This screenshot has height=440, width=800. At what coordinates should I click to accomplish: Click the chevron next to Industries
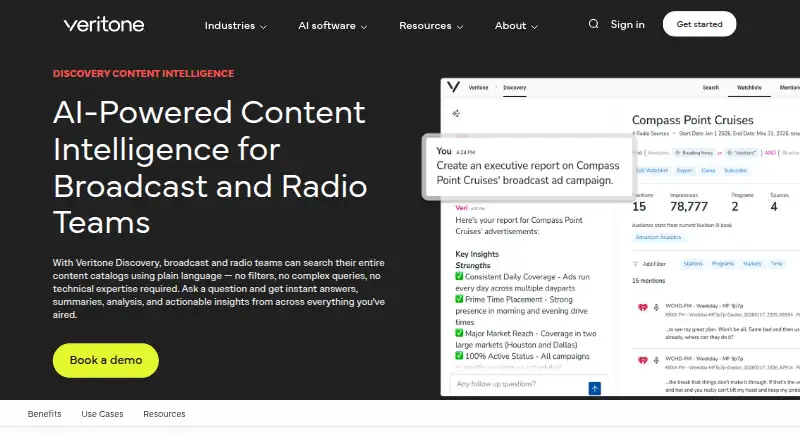263,27
